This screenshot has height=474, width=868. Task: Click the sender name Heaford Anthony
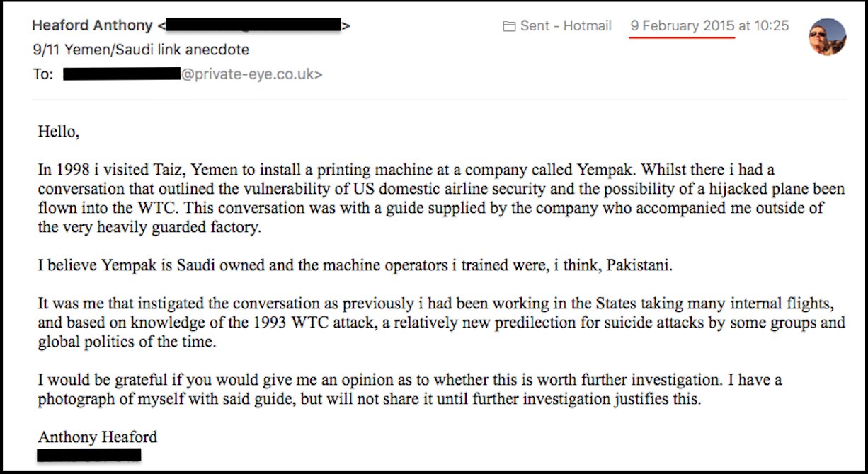[x=92, y=26]
